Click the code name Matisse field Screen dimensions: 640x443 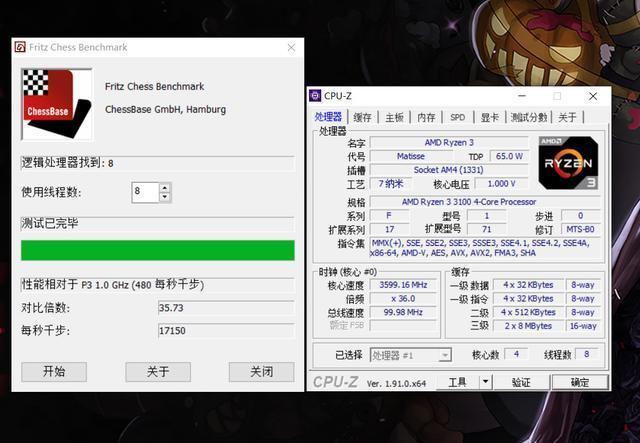point(411,156)
